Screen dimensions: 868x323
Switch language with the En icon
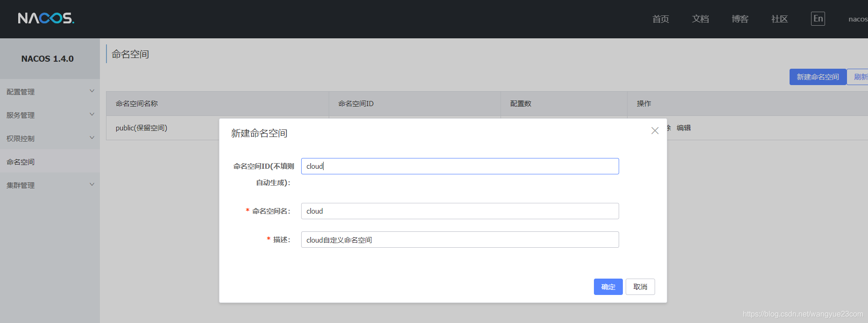[818, 19]
